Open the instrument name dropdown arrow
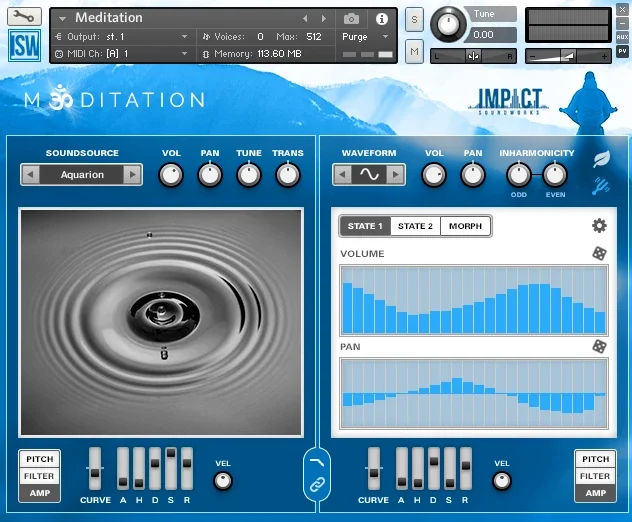632x522 pixels. (x=62, y=19)
